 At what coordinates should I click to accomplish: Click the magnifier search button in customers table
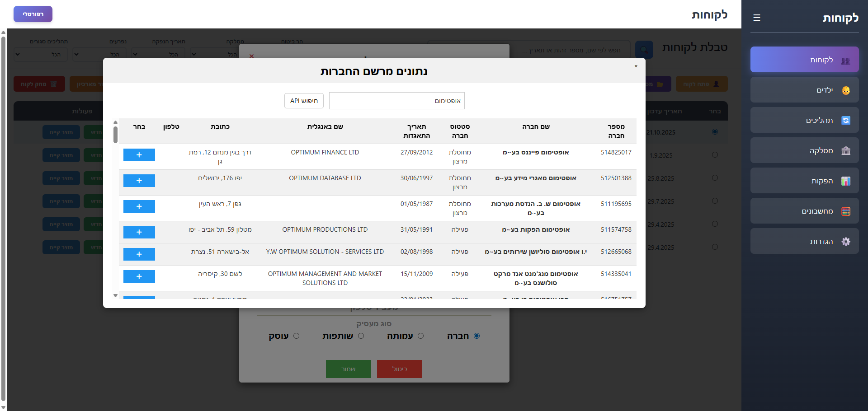point(644,50)
